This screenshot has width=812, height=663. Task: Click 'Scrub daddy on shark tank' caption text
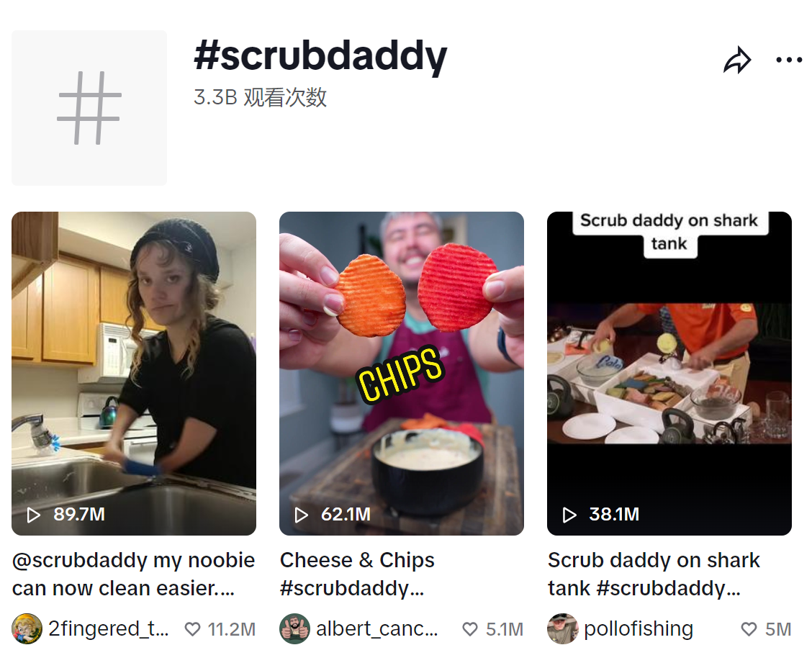point(654,574)
